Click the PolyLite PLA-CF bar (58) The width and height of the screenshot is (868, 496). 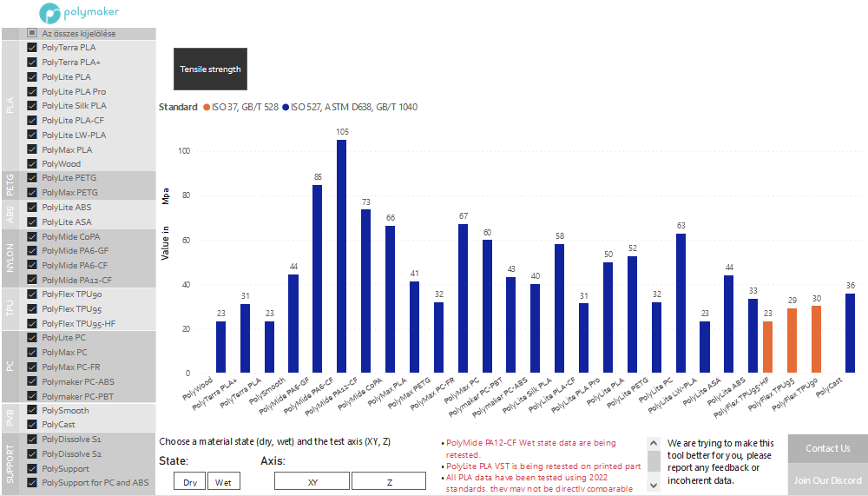pos(560,308)
